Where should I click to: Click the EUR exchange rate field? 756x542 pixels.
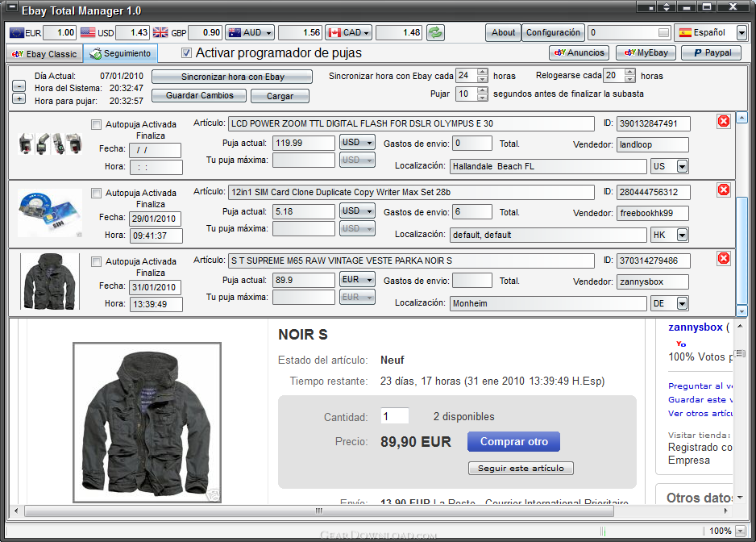[x=60, y=33]
